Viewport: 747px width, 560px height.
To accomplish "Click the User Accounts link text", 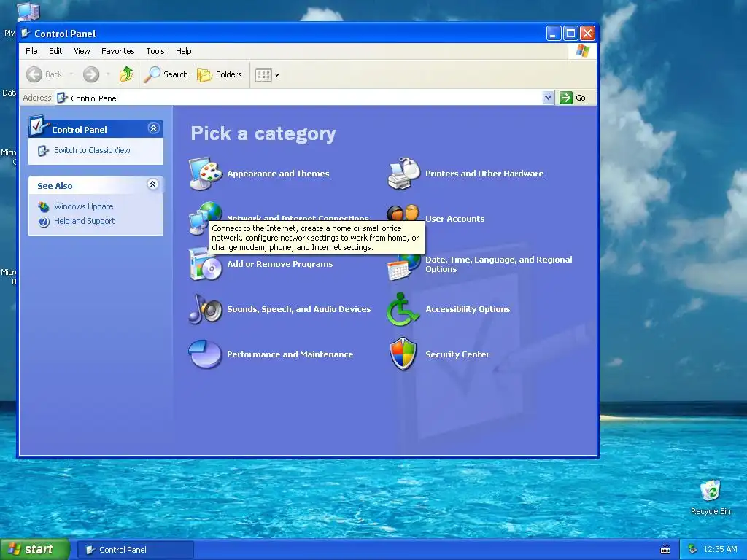I will [455, 219].
